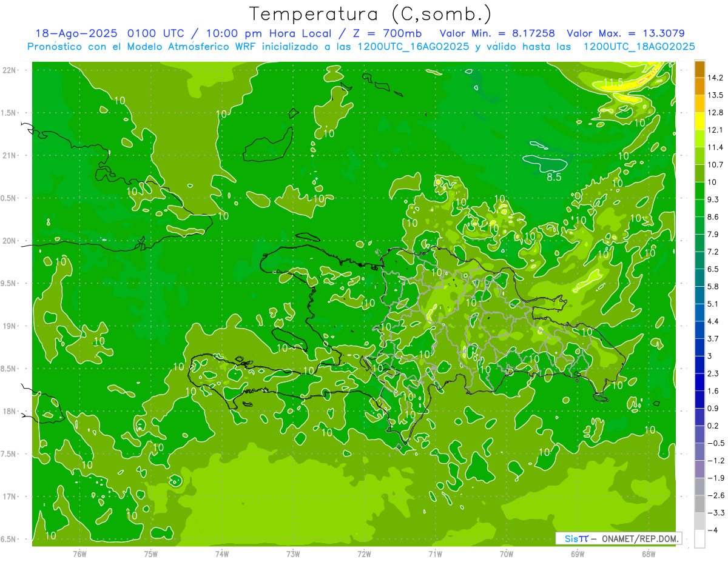The image size is (728, 562).
Task: Click the "Valor Min. = 8.17258" text
Action: [x=497, y=33]
